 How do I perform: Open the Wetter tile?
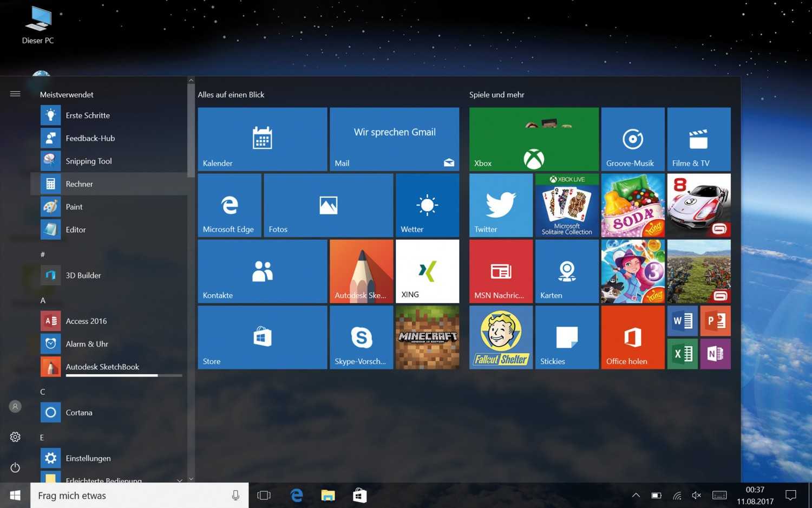[x=428, y=205]
